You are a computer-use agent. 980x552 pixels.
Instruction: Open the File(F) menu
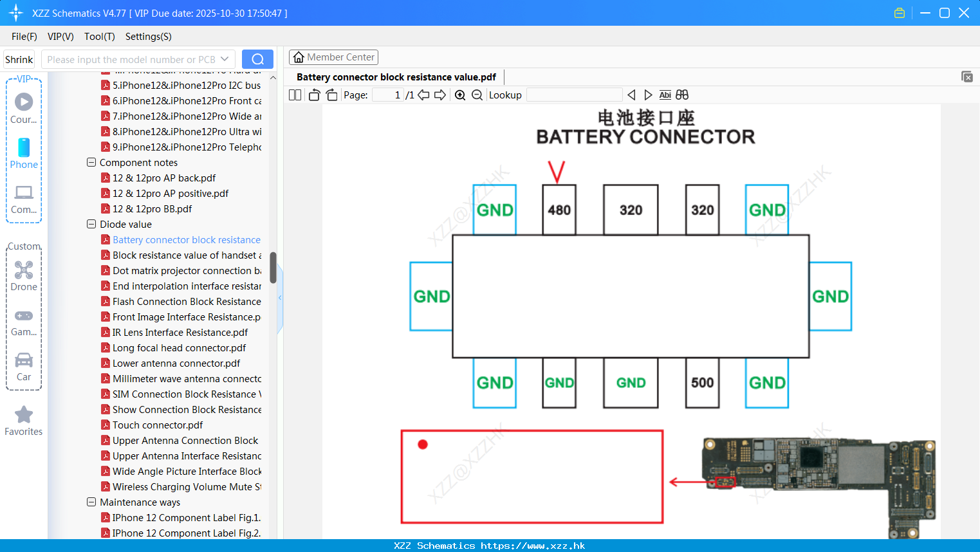(x=24, y=37)
